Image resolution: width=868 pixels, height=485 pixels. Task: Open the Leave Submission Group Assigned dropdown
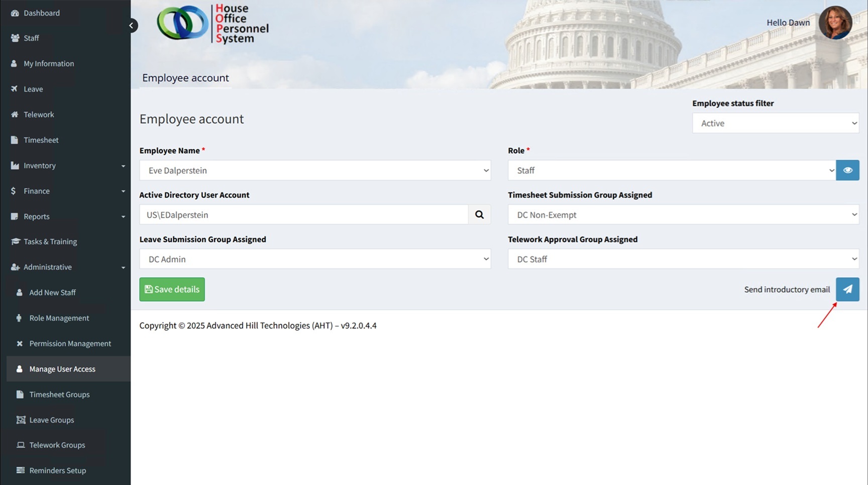pyautogui.click(x=315, y=259)
